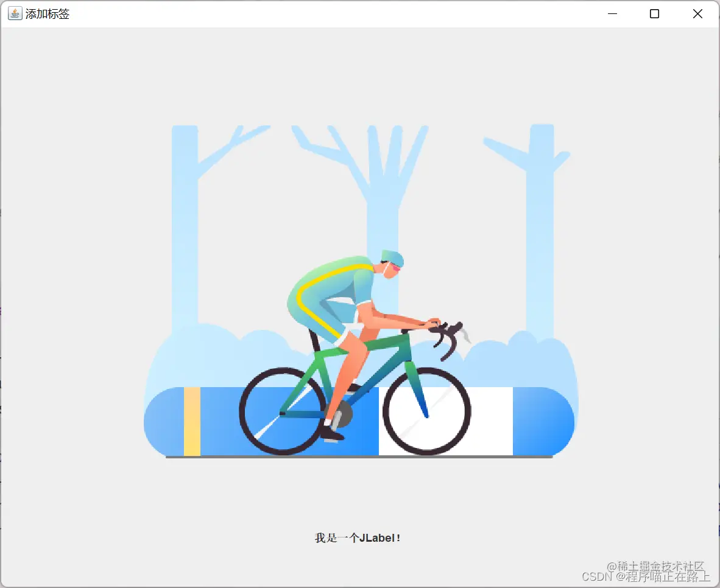720x588 pixels.
Task: Click the CSDN watermark text
Action: pyautogui.click(x=598, y=576)
